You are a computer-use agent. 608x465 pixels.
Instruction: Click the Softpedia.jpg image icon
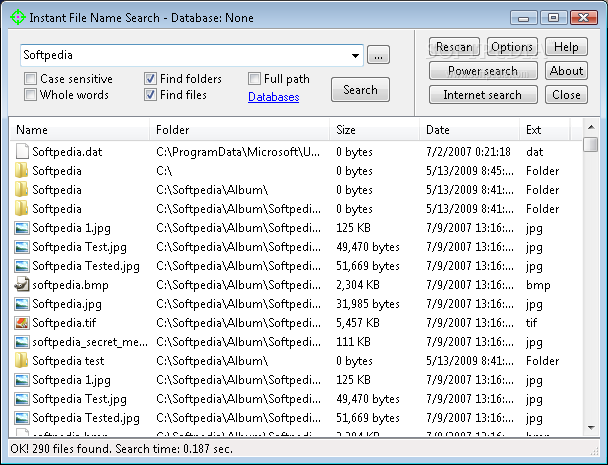(x=22, y=303)
